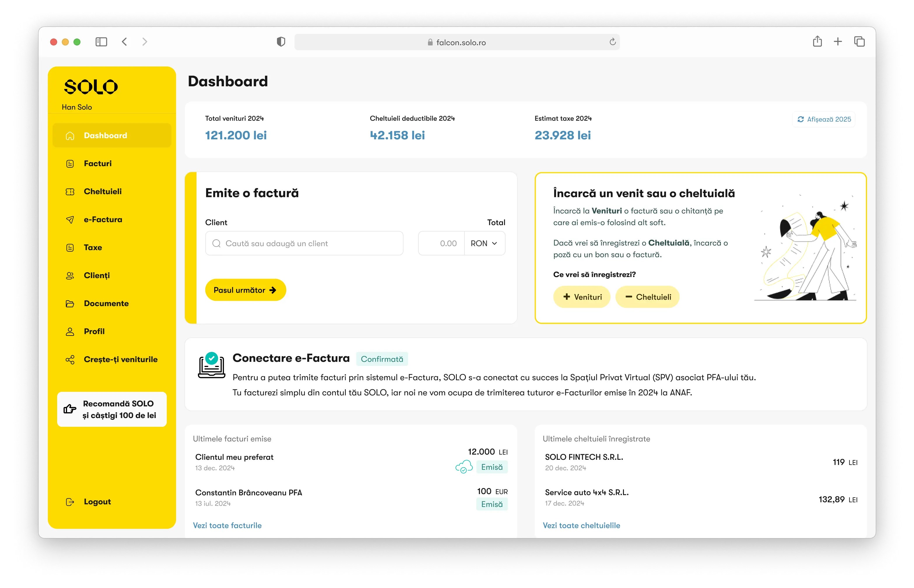This screenshot has height=588, width=914.
Task: Click the Logout exit icon
Action: 70,502
